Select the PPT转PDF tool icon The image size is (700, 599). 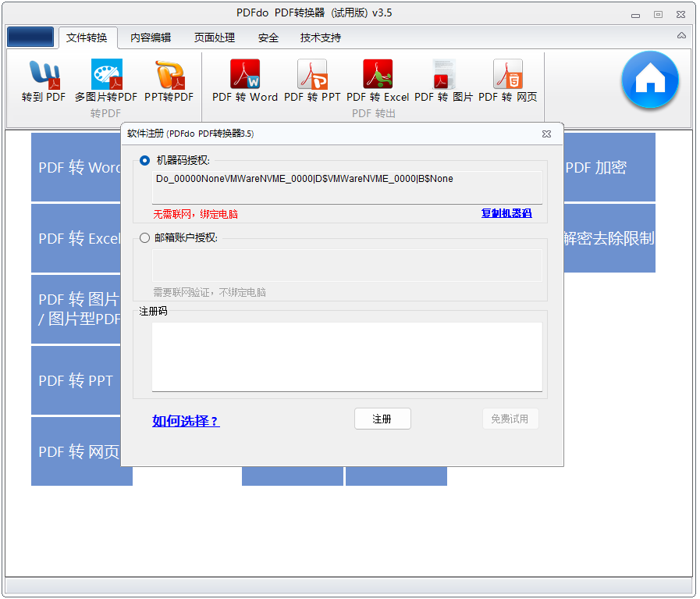pyautogui.click(x=169, y=81)
